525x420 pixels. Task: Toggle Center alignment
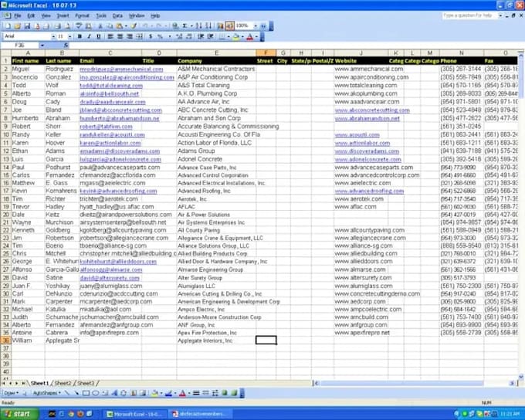click(x=120, y=36)
